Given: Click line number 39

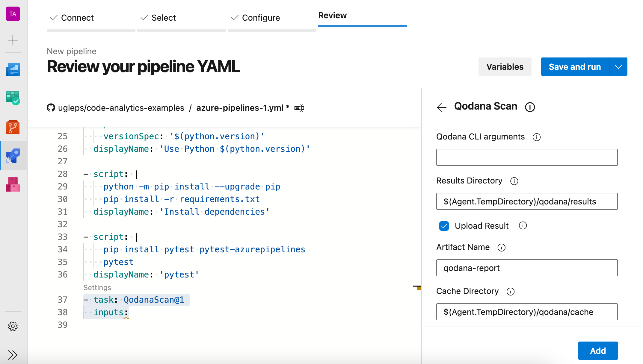Looking at the screenshot, I should (62, 325).
